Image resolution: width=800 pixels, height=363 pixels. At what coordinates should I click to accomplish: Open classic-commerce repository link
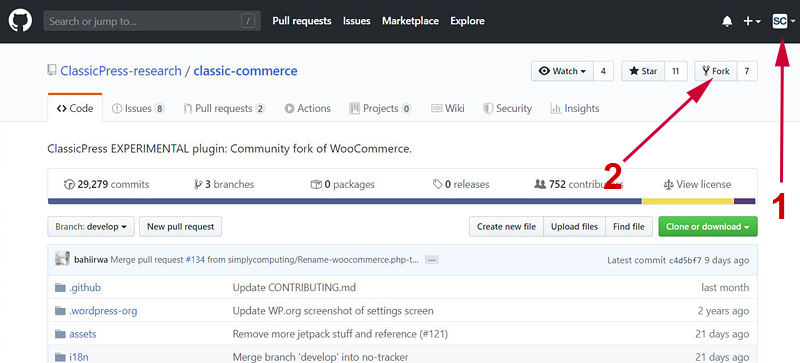(x=245, y=70)
